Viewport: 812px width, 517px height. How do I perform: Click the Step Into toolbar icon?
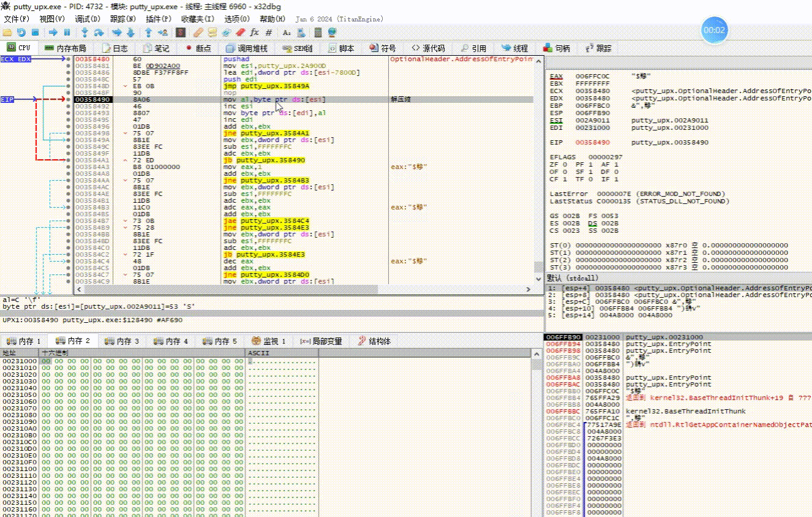click(85, 32)
